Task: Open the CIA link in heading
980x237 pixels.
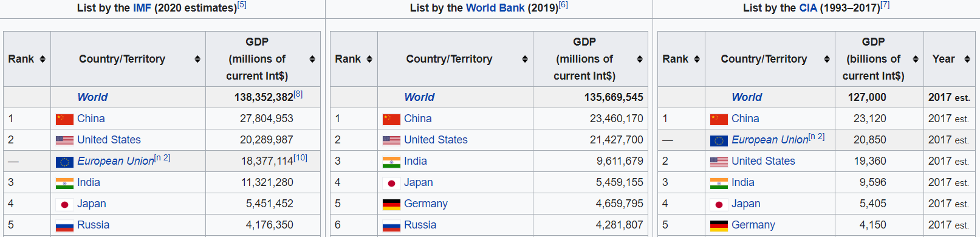Action: (x=808, y=8)
